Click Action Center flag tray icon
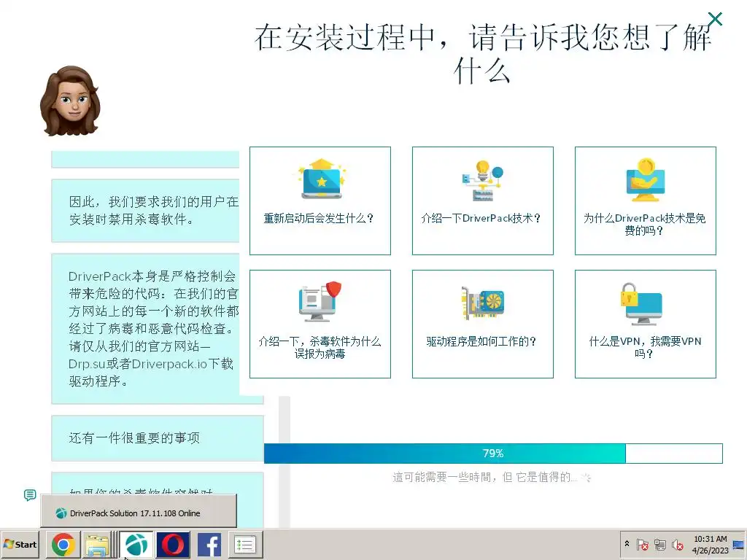Image resolution: width=747 pixels, height=560 pixels. (x=642, y=544)
